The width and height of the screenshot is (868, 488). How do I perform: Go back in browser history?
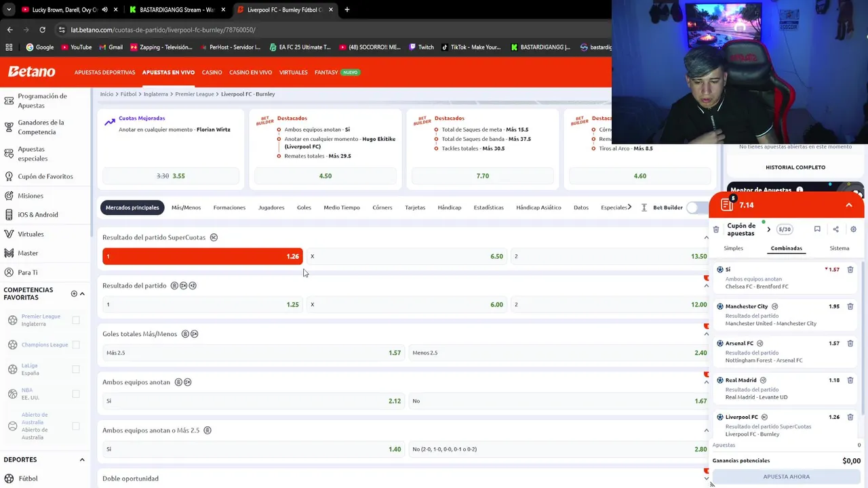(x=9, y=30)
